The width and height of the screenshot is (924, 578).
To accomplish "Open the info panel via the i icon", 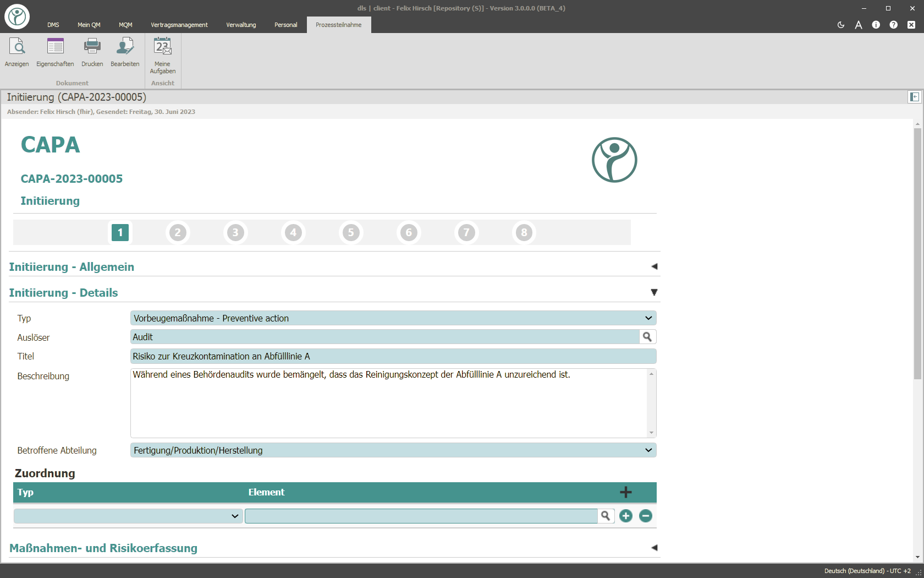I will [x=876, y=25].
